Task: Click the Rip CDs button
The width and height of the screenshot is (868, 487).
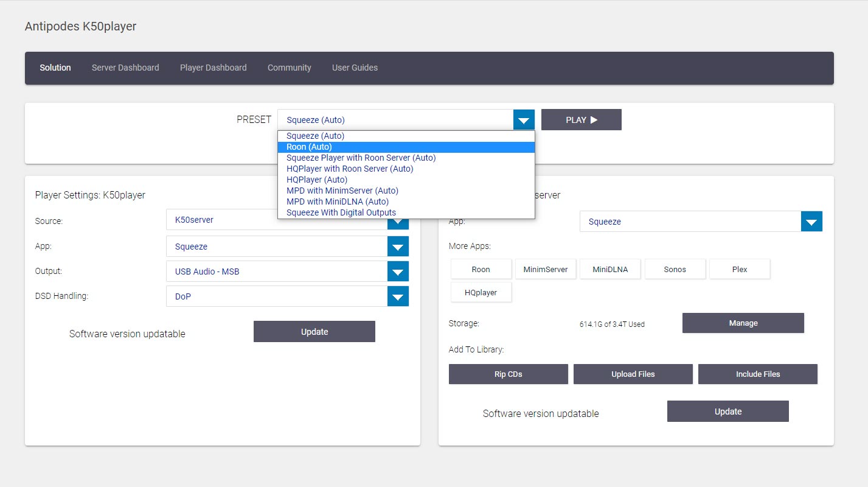Action: coord(509,374)
